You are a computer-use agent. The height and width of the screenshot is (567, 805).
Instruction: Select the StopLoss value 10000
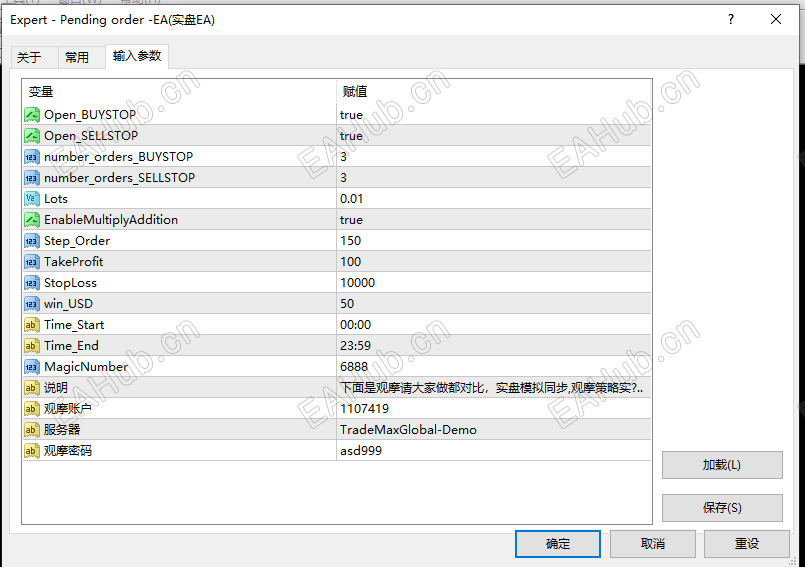357,283
